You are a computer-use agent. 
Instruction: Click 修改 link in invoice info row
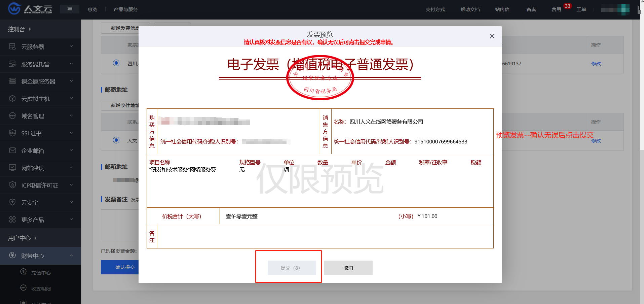tap(596, 64)
